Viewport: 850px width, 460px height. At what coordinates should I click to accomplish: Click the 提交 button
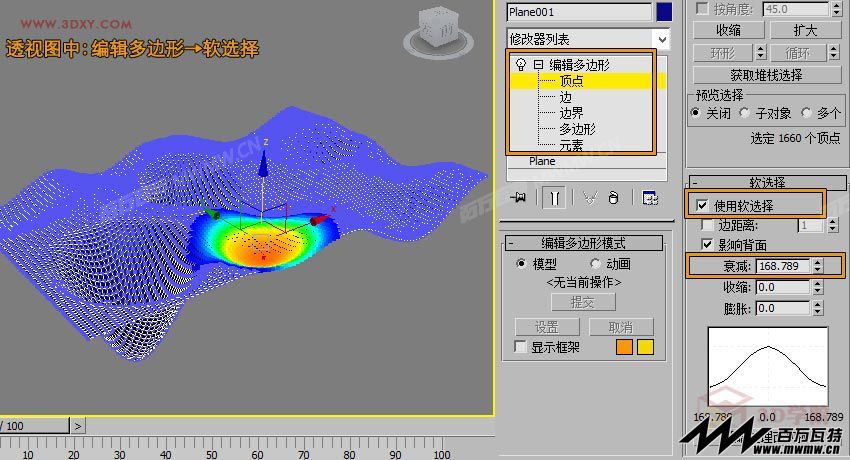583,302
